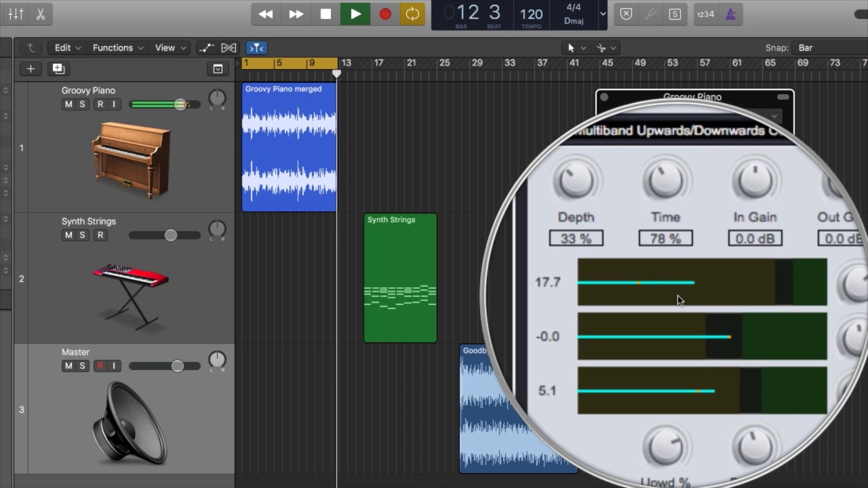
Task: Open the Edit menu in Tracks area
Action: pyautogui.click(x=67, y=47)
